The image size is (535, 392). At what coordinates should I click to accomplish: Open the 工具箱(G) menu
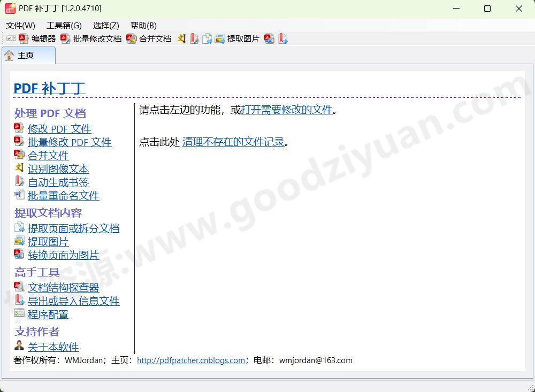(x=63, y=25)
